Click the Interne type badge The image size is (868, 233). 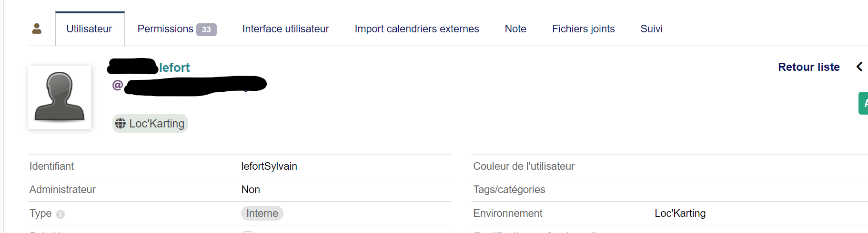point(262,214)
